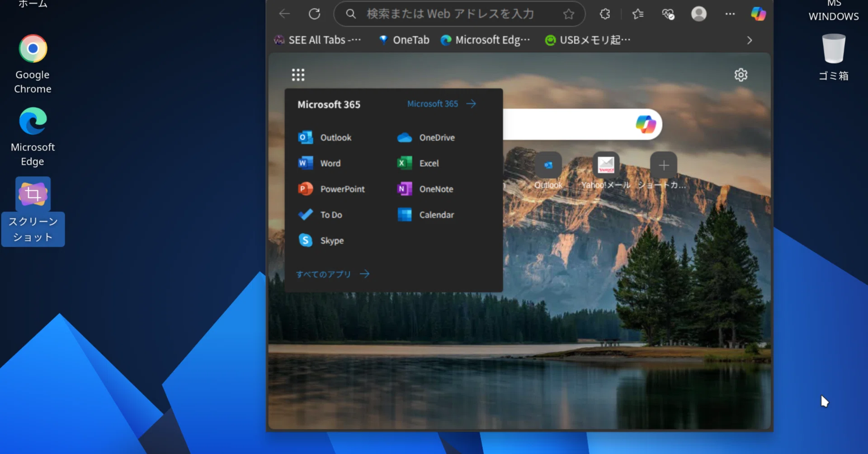Open SEE All Tabs favorite
Screen dimensions: 868x454
(317, 40)
